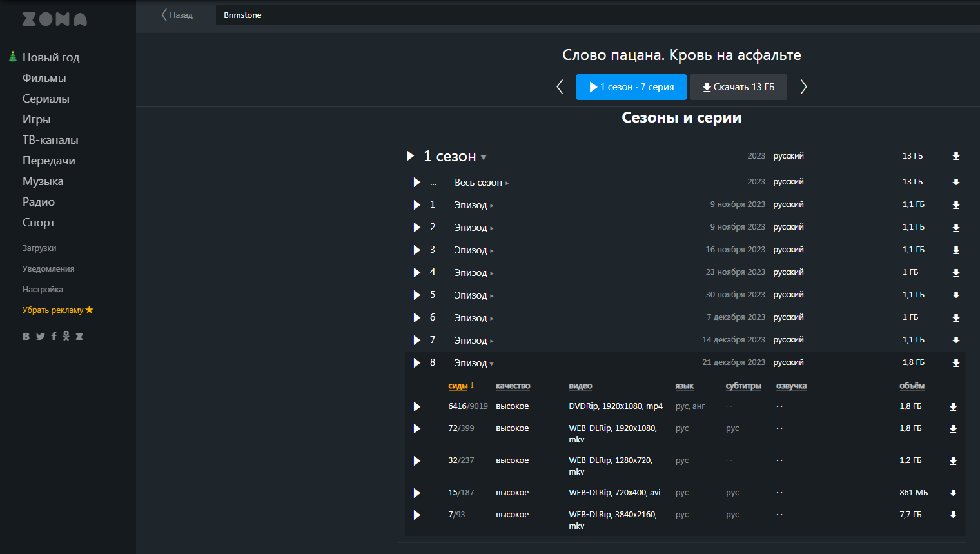Open the Twitter social icon
The height and width of the screenshot is (554, 980).
point(40,336)
